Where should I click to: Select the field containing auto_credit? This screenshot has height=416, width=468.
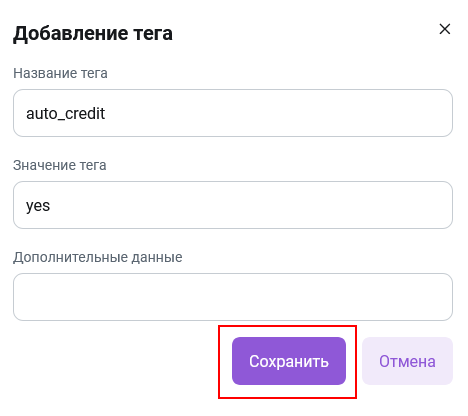(x=233, y=113)
